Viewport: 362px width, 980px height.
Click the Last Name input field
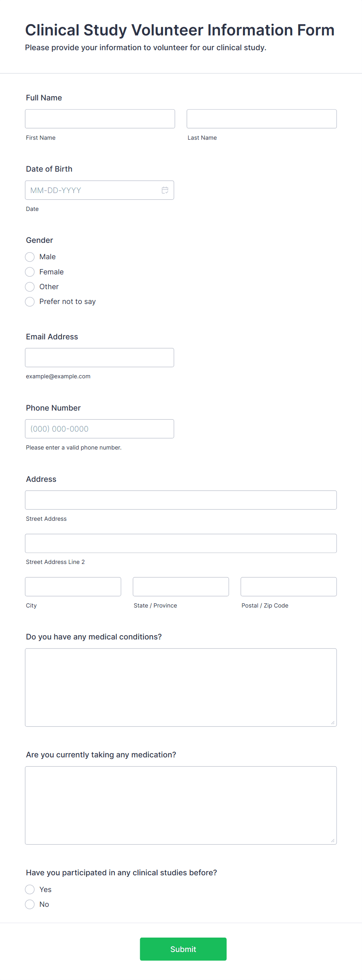tap(261, 119)
